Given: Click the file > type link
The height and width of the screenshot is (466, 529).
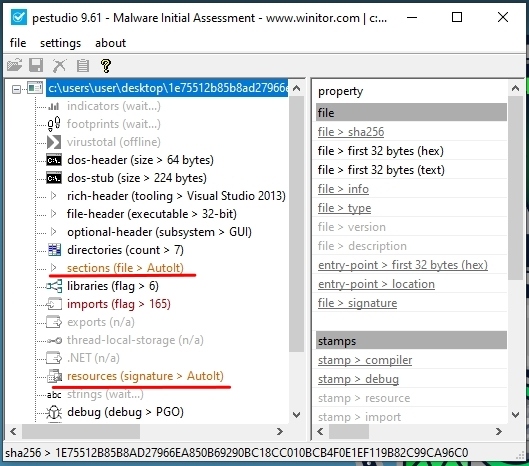Looking at the screenshot, I should coord(344,208).
